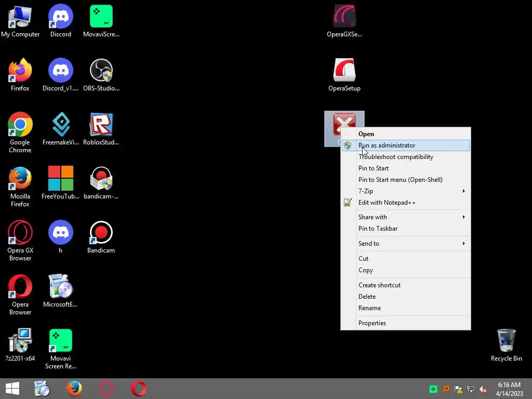The image size is (532, 399).
Task: Choose Create shortcut
Action: click(405, 285)
